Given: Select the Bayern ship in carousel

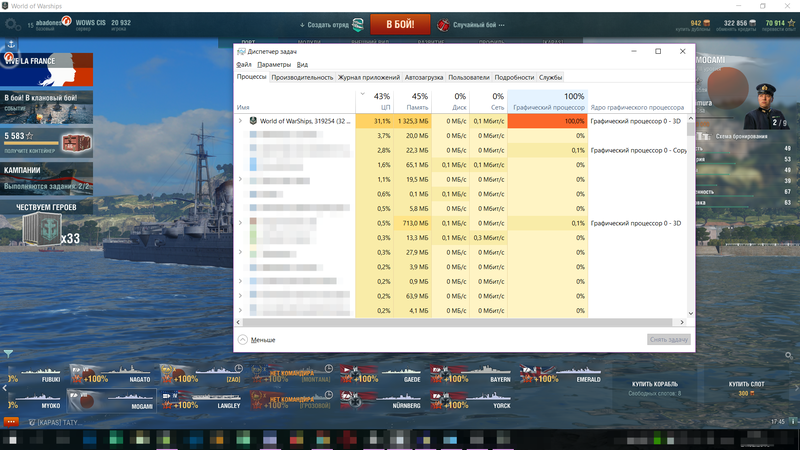Looking at the screenshot, I should 471,376.
